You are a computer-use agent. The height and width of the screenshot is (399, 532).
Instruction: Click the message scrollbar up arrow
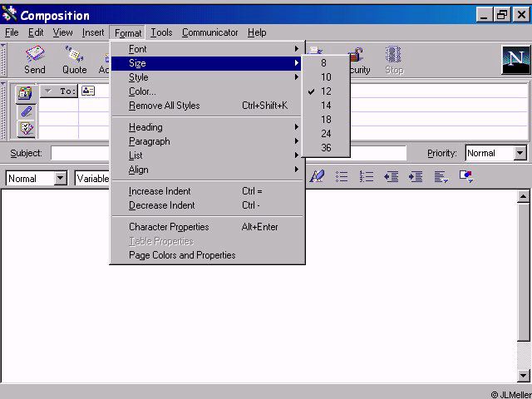pyautogui.click(x=523, y=196)
